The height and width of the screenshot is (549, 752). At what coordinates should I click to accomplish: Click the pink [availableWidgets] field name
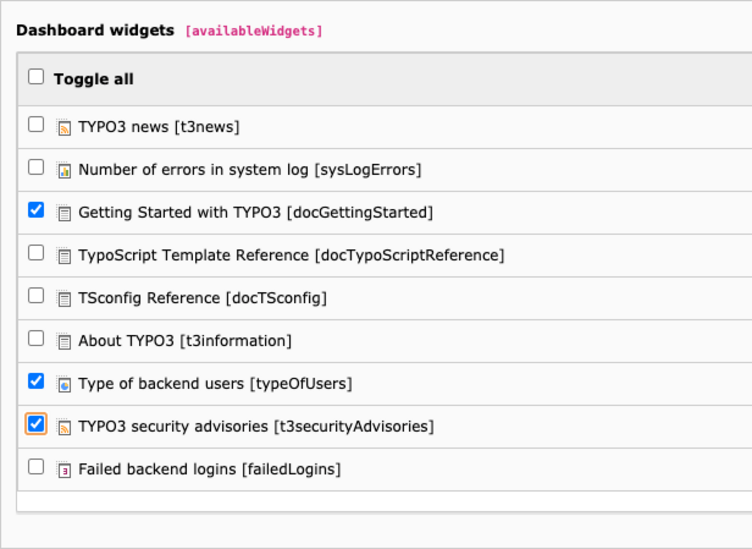click(254, 31)
